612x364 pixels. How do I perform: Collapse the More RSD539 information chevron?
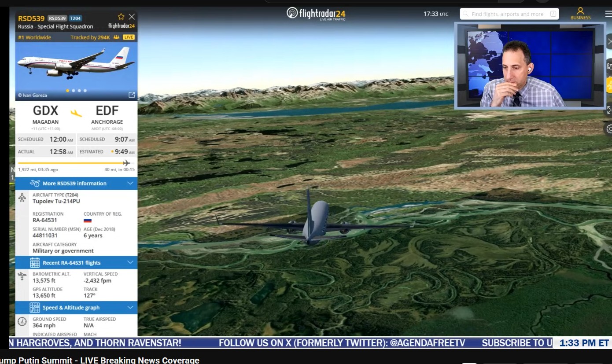[x=130, y=183]
